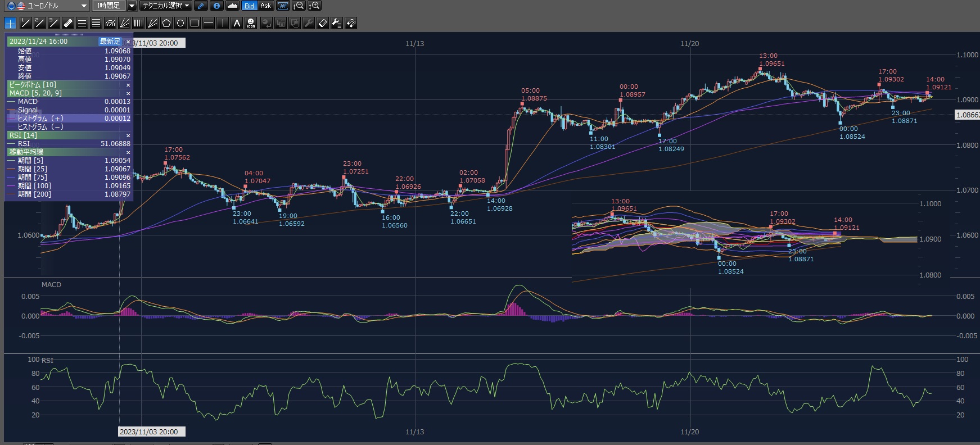Open the ユーロ/ドル currency pair dropdown

84,6
